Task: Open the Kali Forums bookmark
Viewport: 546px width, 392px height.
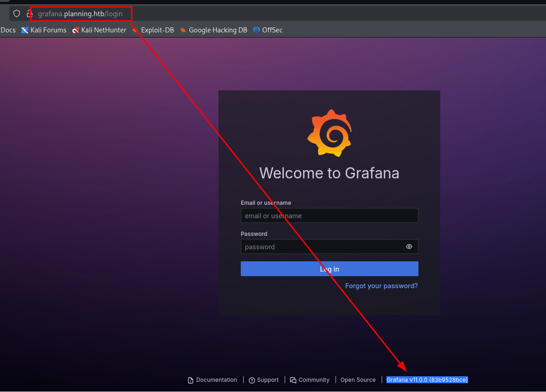Action: pos(44,30)
